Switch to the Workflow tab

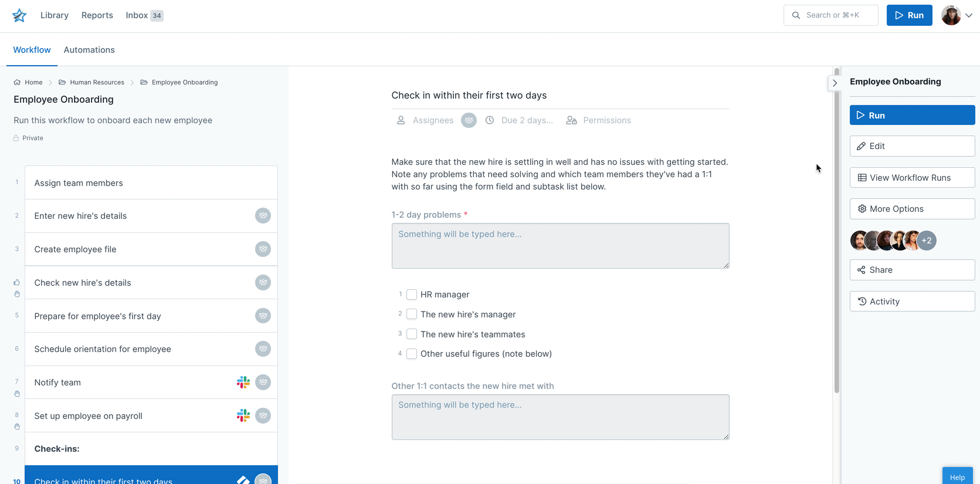[32, 50]
